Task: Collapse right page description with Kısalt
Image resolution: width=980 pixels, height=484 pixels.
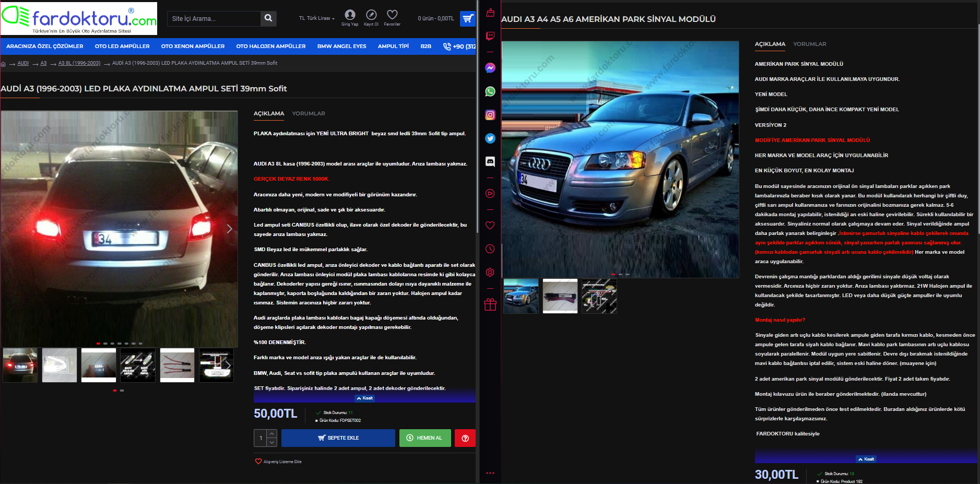Action: point(866,459)
